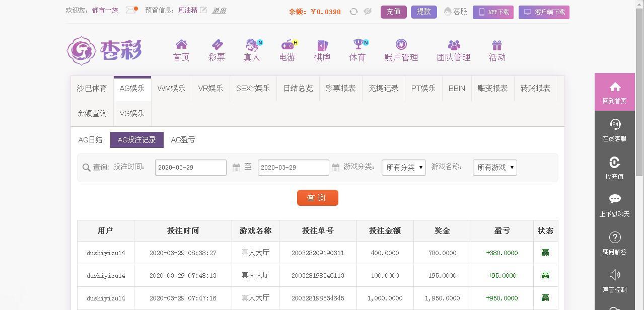Open the 真人 live casino section
644x310 pixels.
tap(252, 49)
